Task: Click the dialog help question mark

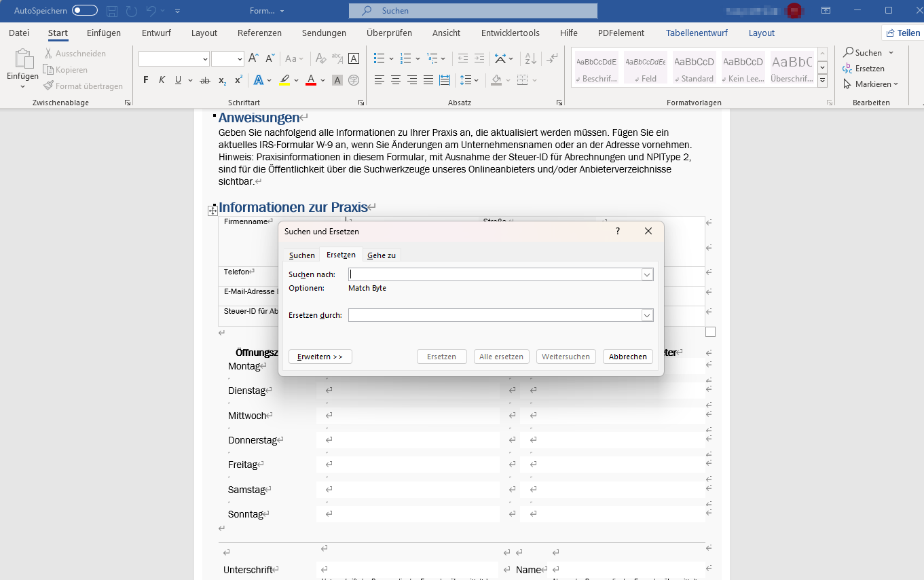Action: [618, 232]
